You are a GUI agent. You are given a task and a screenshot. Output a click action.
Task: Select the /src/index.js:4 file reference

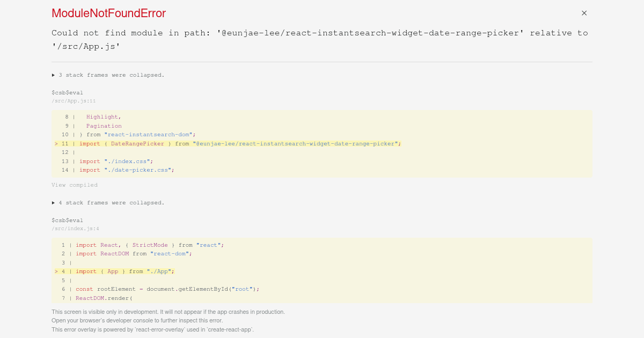click(75, 228)
